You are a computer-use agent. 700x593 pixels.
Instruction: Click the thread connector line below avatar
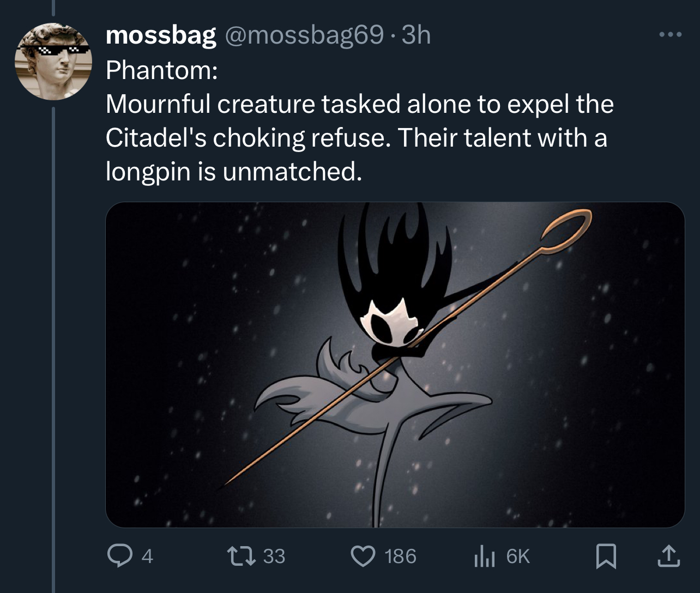pyautogui.click(x=53, y=349)
